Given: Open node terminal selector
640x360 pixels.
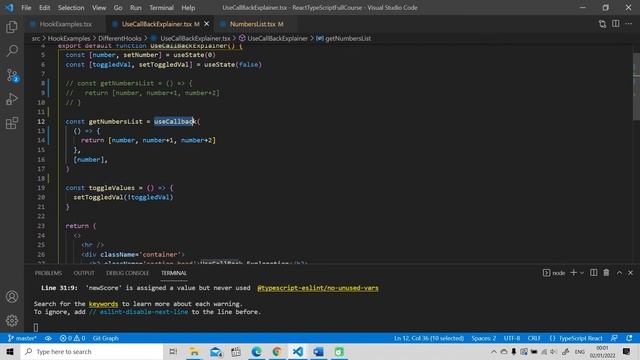Looking at the screenshot, I should pos(554,273).
